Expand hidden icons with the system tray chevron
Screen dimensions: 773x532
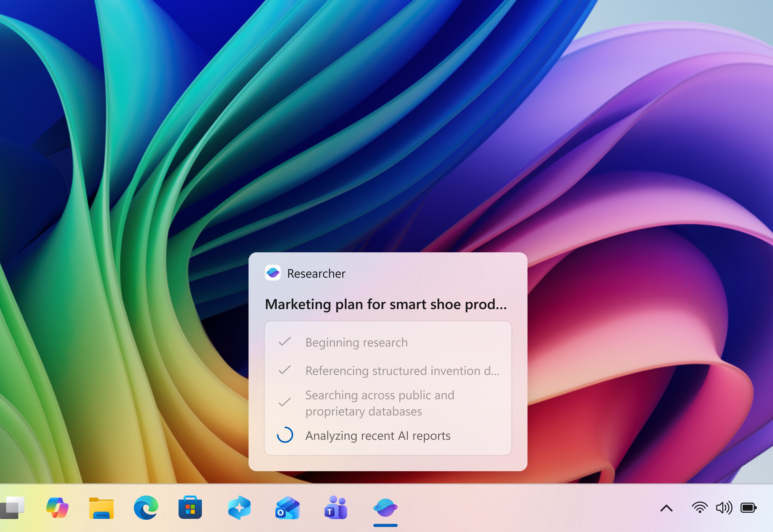point(666,508)
